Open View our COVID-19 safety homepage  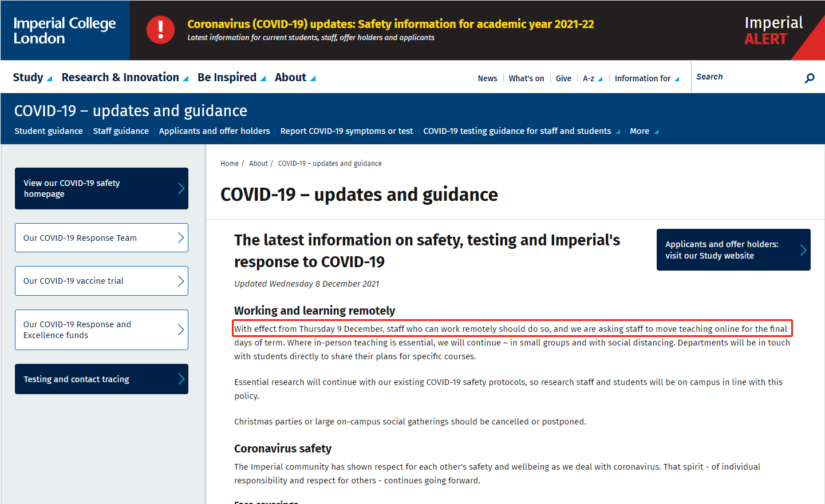[101, 188]
